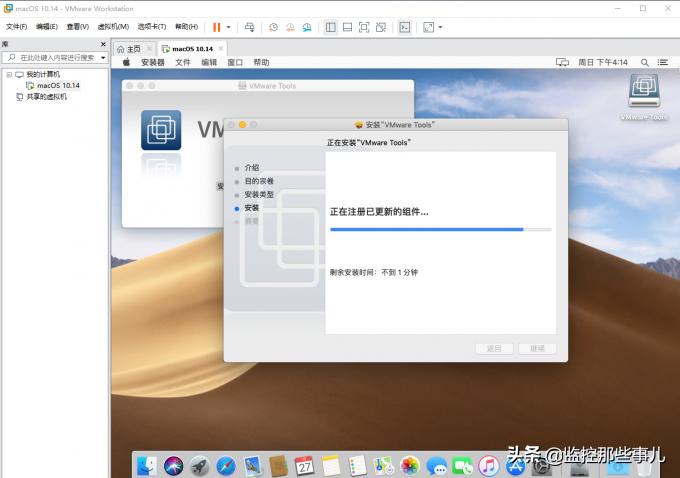680x478 pixels.
Task: Open Siri from the Dock
Action: (173, 467)
